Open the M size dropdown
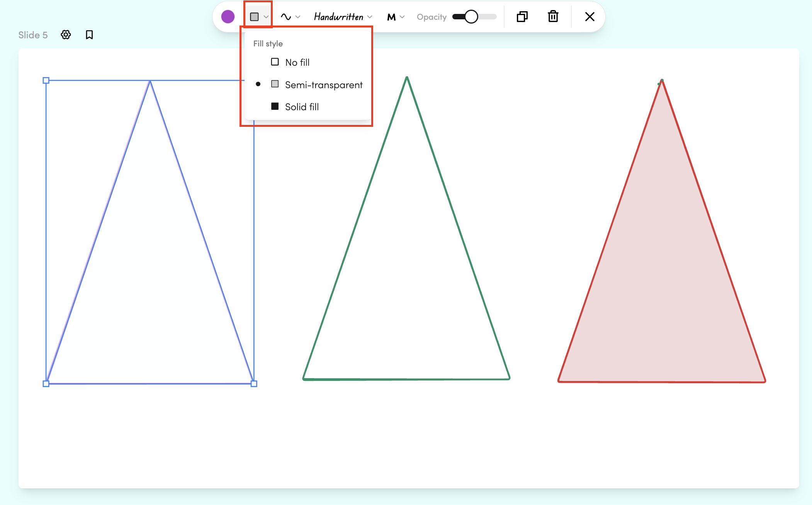This screenshot has width=812, height=505. (x=396, y=17)
